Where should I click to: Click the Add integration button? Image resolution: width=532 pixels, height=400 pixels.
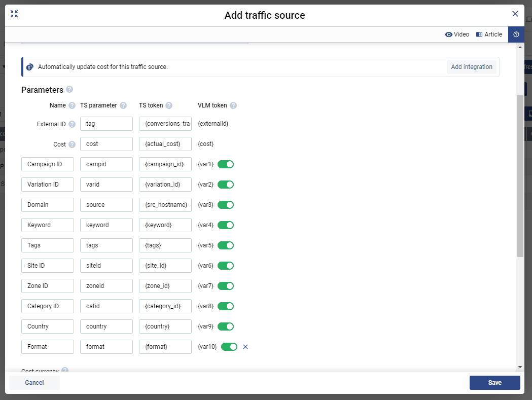(472, 67)
